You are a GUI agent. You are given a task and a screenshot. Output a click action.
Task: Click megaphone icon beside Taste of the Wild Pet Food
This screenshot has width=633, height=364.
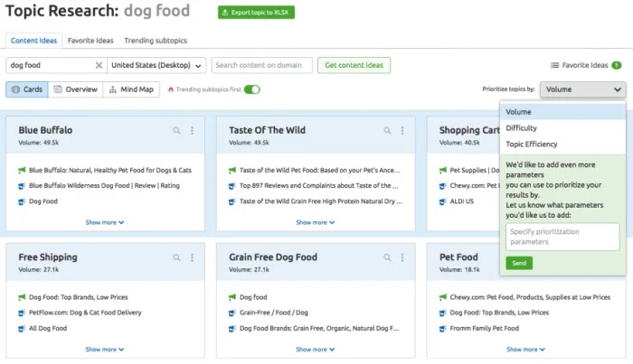[232, 171]
